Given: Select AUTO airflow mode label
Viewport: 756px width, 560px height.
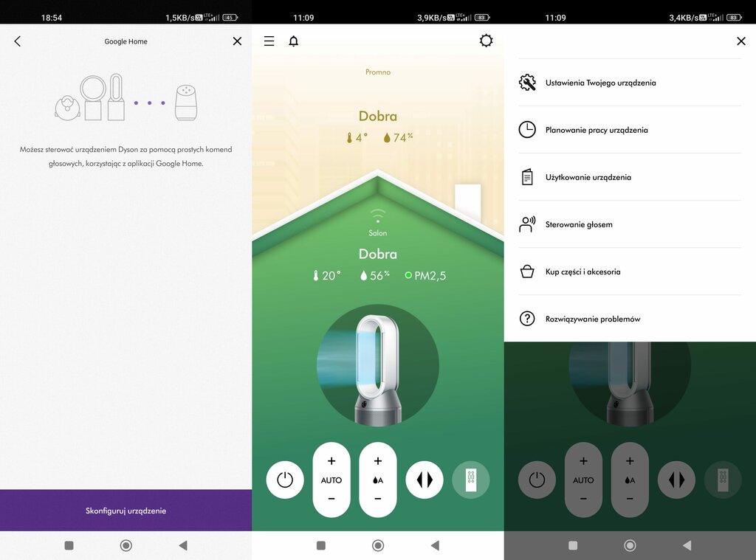Looking at the screenshot, I should [331, 480].
